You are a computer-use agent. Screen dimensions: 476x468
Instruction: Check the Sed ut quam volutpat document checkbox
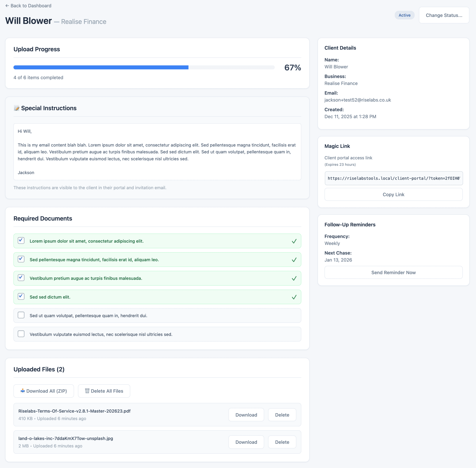point(21,315)
